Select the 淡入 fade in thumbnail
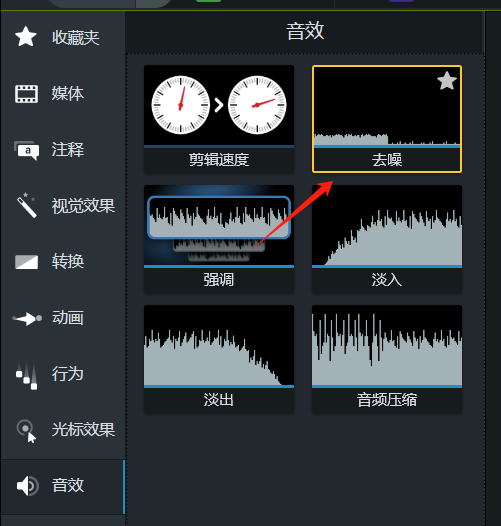The width and height of the screenshot is (501, 526). [387, 225]
